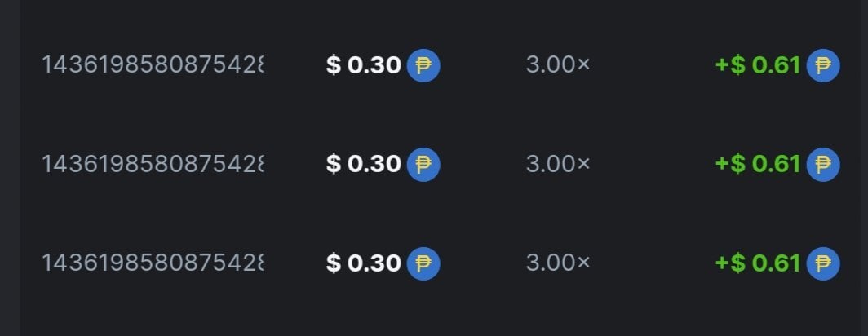This screenshot has height=336, width=868.
Task: Click the green +$ 0.61 payout in top row
Action: point(757,65)
